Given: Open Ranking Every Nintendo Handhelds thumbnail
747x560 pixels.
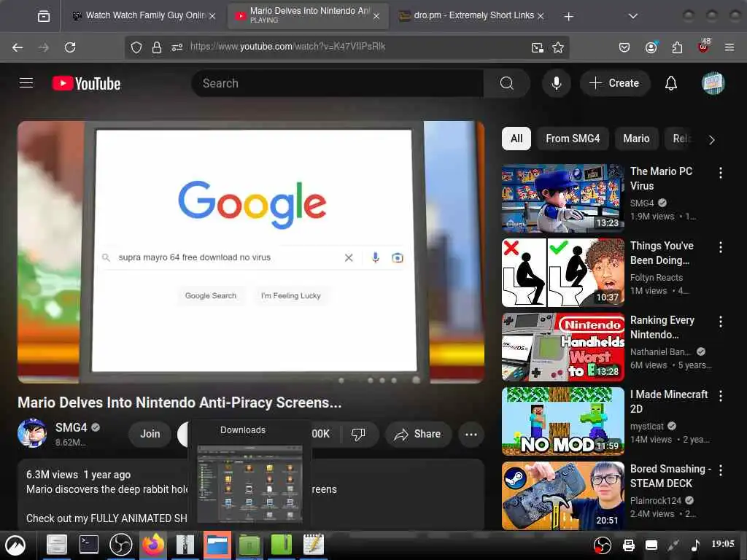Looking at the screenshot, I should 562,346.
